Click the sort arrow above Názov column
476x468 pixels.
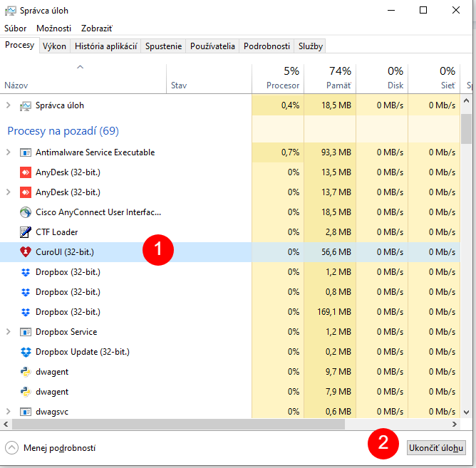pos(80,67)
